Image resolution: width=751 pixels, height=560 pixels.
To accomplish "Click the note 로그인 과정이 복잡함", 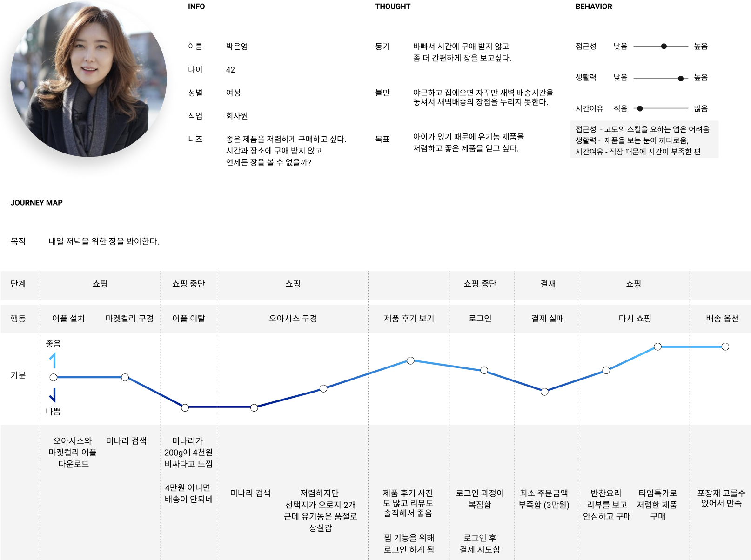I will pyautogui.click(x=480, y=499).
